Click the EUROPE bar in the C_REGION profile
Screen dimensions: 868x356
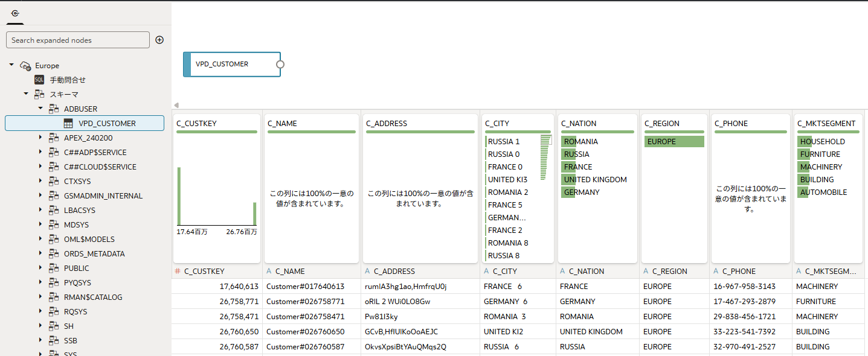[x=674, y=141]
